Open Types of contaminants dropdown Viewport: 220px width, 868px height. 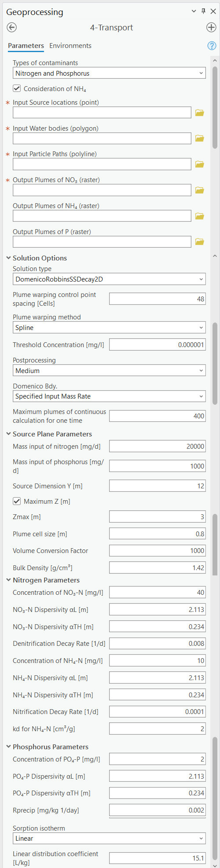click(x=109, y=73)
